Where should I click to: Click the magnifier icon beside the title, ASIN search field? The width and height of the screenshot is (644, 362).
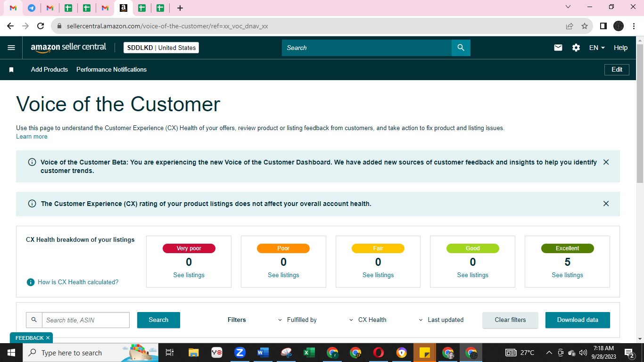[34, 320]
